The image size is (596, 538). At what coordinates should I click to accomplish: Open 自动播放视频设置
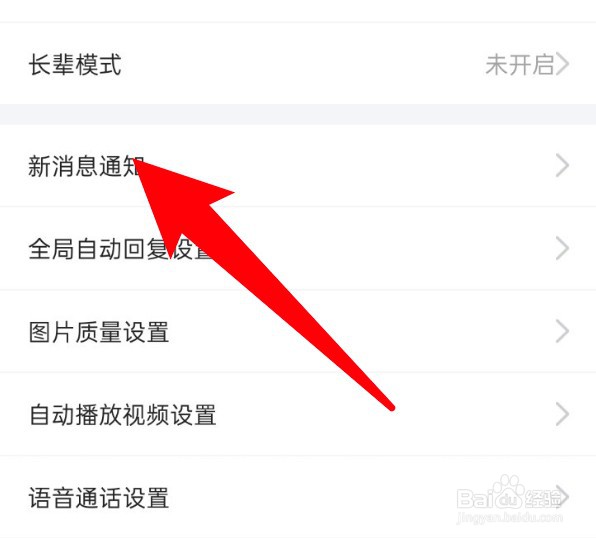pos(298,414)
